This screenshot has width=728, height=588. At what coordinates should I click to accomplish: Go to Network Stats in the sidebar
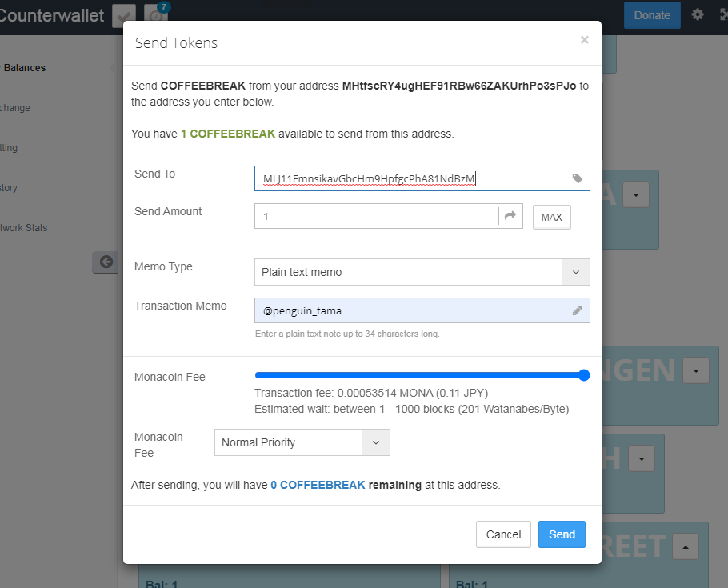24,228
